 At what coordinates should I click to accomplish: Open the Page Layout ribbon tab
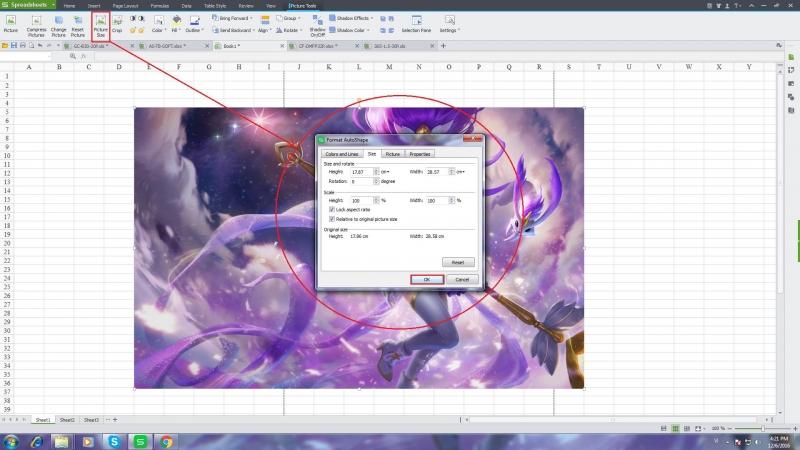coord(123,5)
